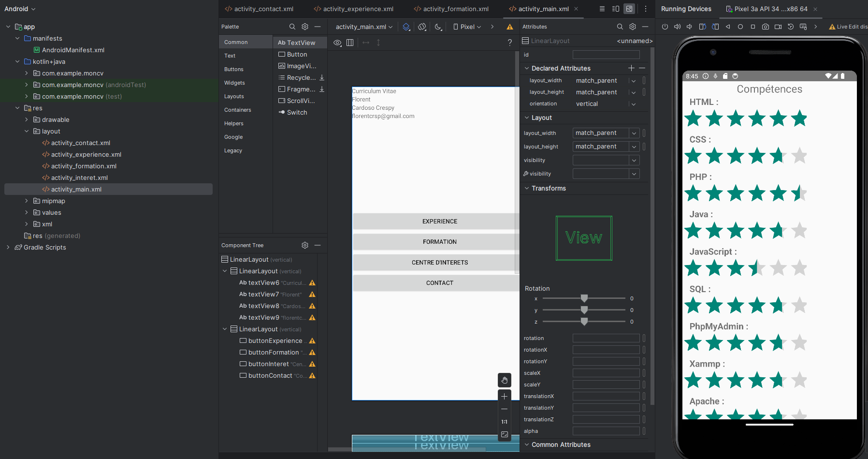Expand the mipmap folder in project tree
Image resolution: width=868 pixels, height=459 pixels.
(27, 201)
